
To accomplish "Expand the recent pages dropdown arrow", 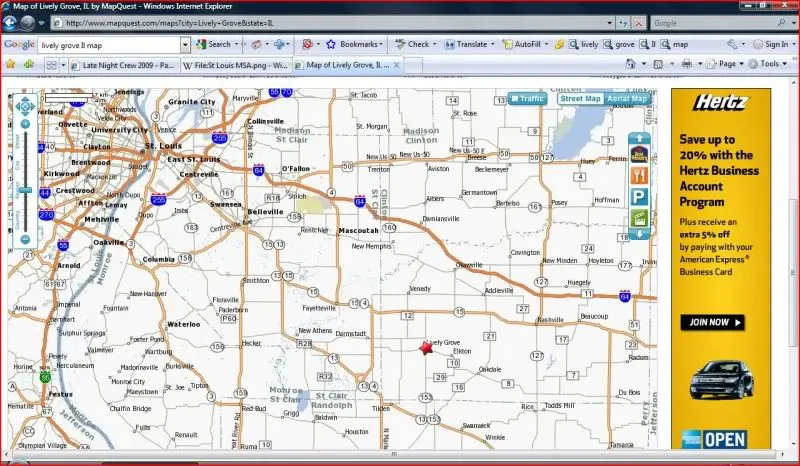I will coord(41,23).
